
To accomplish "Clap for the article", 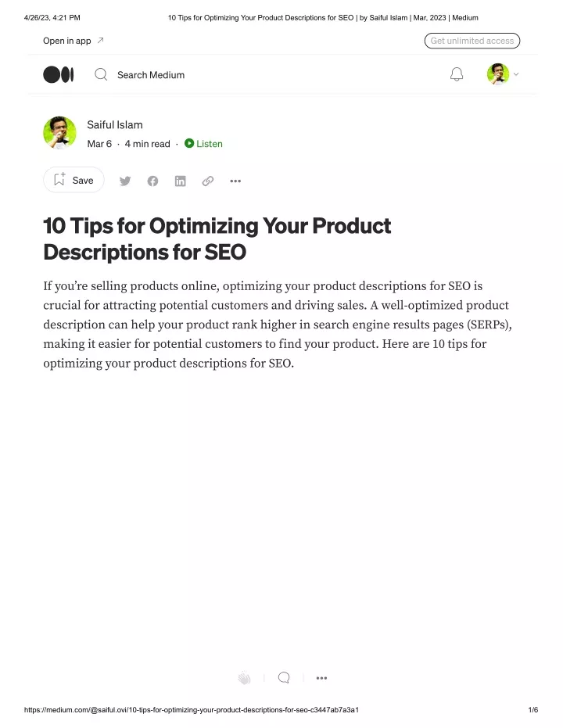I will (x=244, y=678).
